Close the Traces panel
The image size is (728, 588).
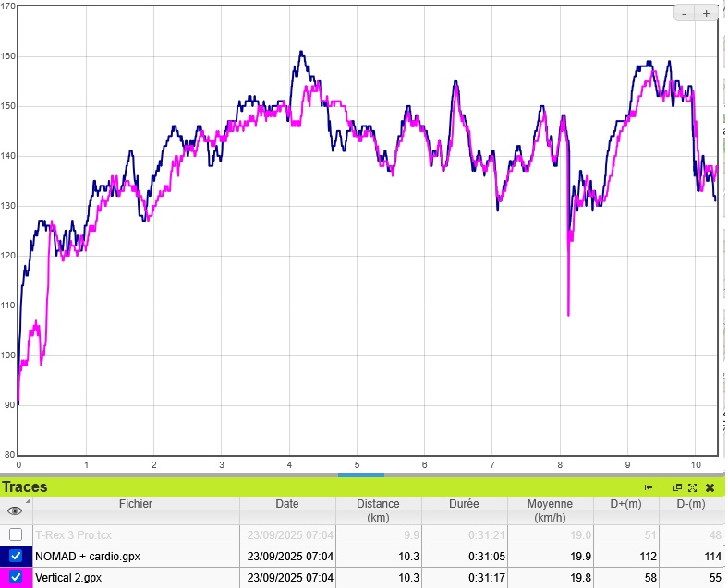tap(710, 487)
